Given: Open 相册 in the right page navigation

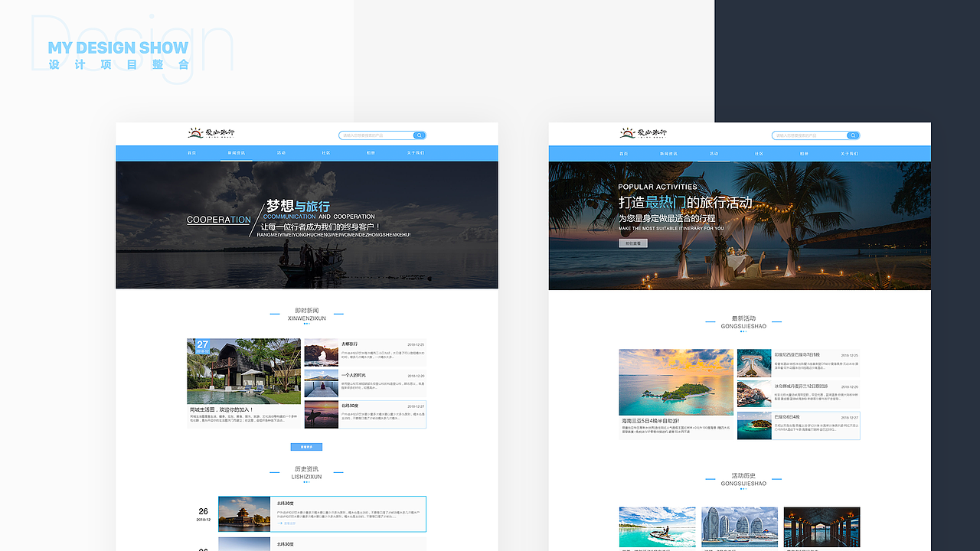Looking at the screenshot, I should pyautogui.click(x=804, y=154).
